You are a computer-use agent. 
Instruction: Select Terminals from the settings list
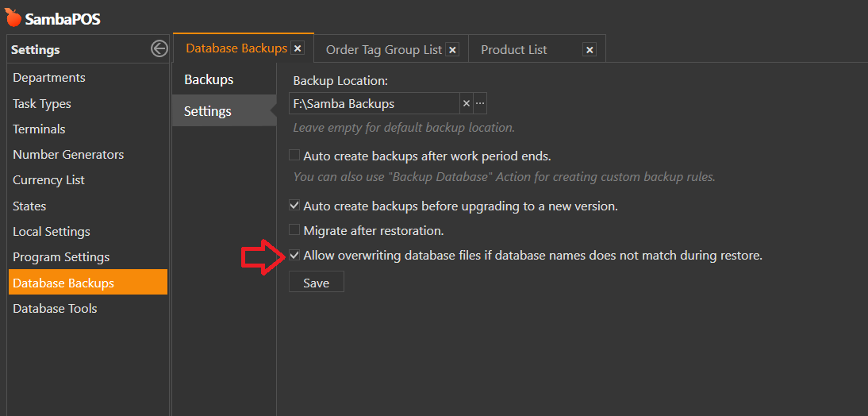(x=39, y=129)
